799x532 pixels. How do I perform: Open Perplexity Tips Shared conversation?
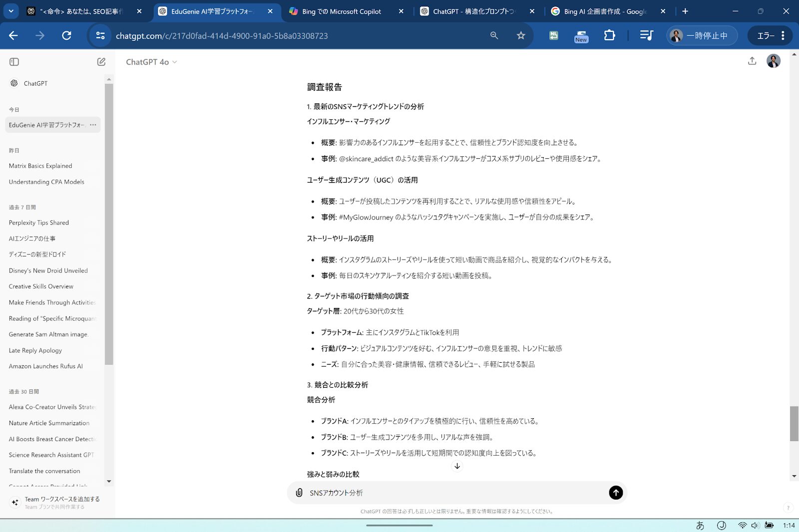click(39, 223)
